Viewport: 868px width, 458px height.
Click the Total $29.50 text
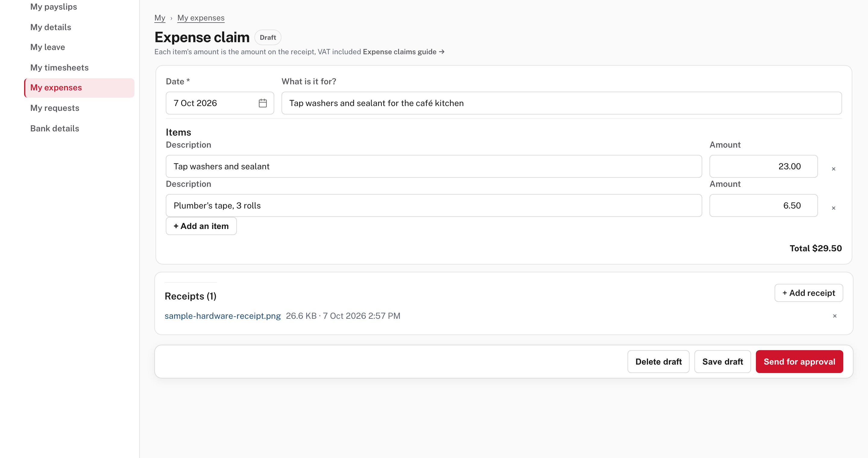816,249
